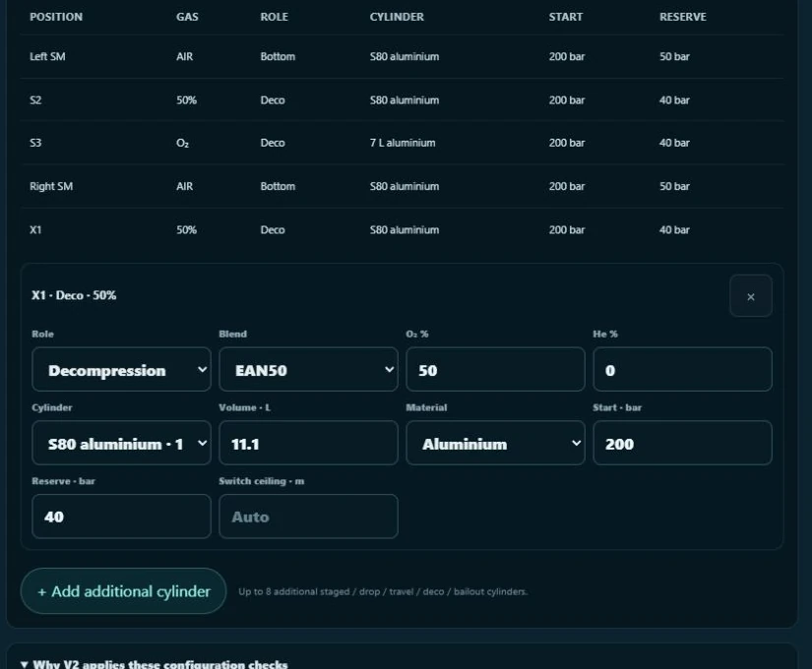Screen dimensions: 812x669
Task: Click the ROLE column header
Action: pyautogui.click(x=274, y=17)
